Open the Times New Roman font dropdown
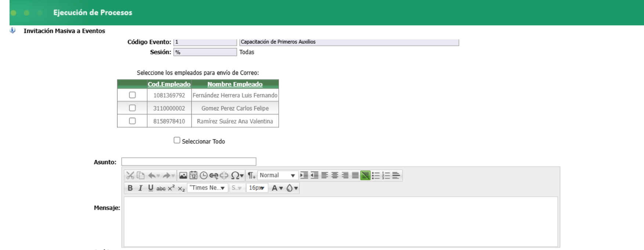The image size is (644, 250). [207, 188]
